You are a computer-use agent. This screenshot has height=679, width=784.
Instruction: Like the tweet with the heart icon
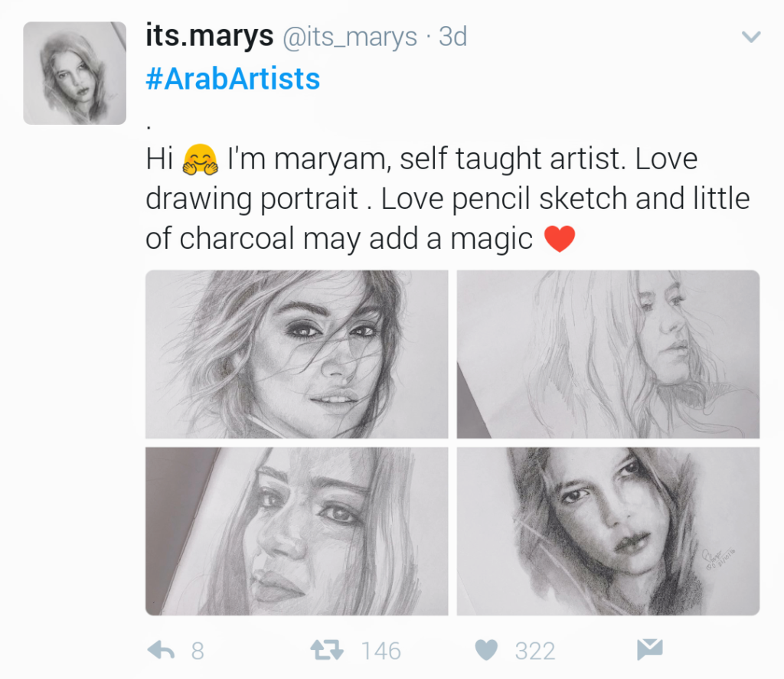(486, 651)
